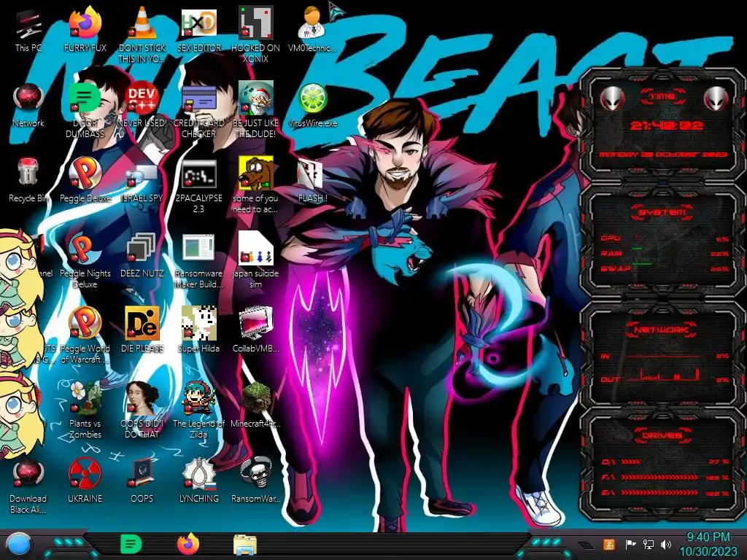The height and width of the screenshot is (560, 747).
Task: Open Download Black Ali shortcut
Action: coord(28,486)
